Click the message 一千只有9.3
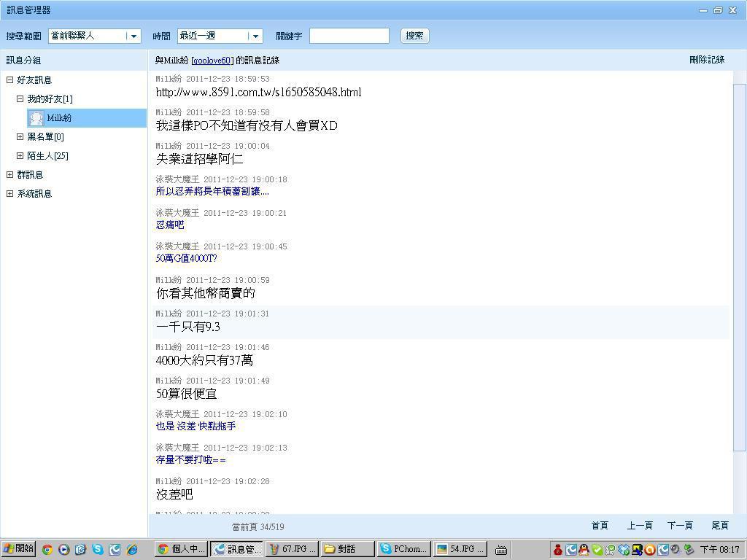Screen dimensions: 747x560 pyautogui.click(x=187, y=327)
